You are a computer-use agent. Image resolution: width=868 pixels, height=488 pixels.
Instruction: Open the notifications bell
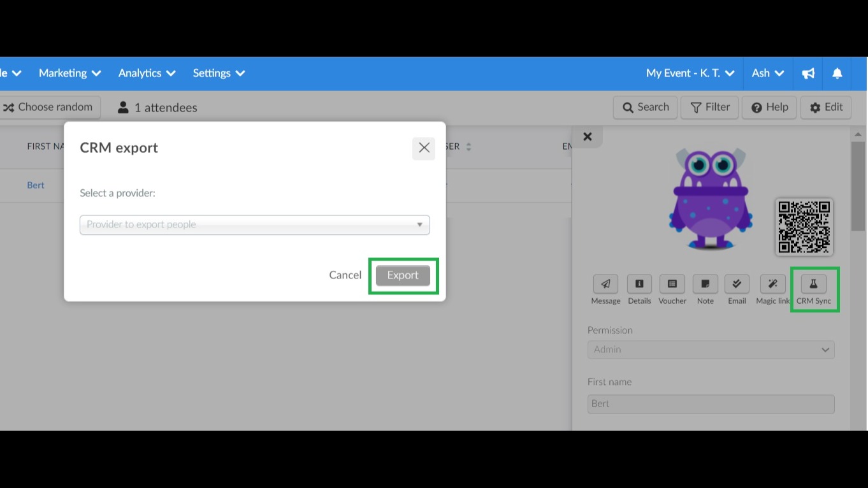(x=837, y=73)
